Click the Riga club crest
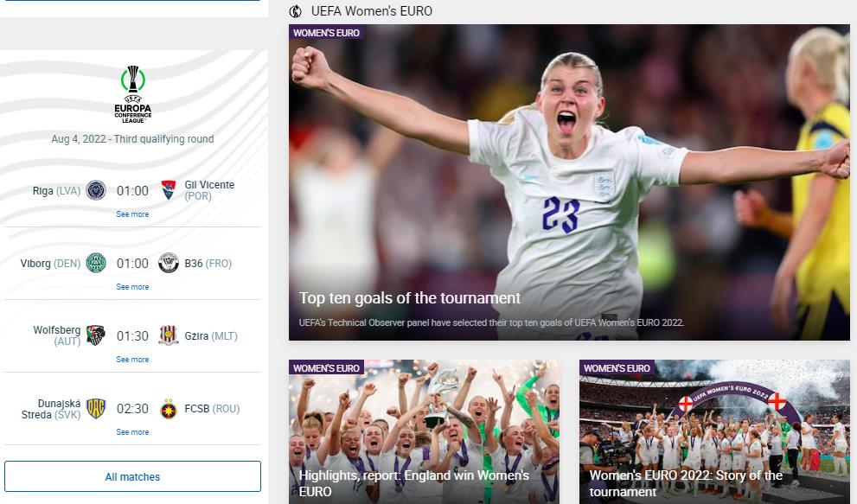Screen dimensions: 857x504 (x=96, y=190)
